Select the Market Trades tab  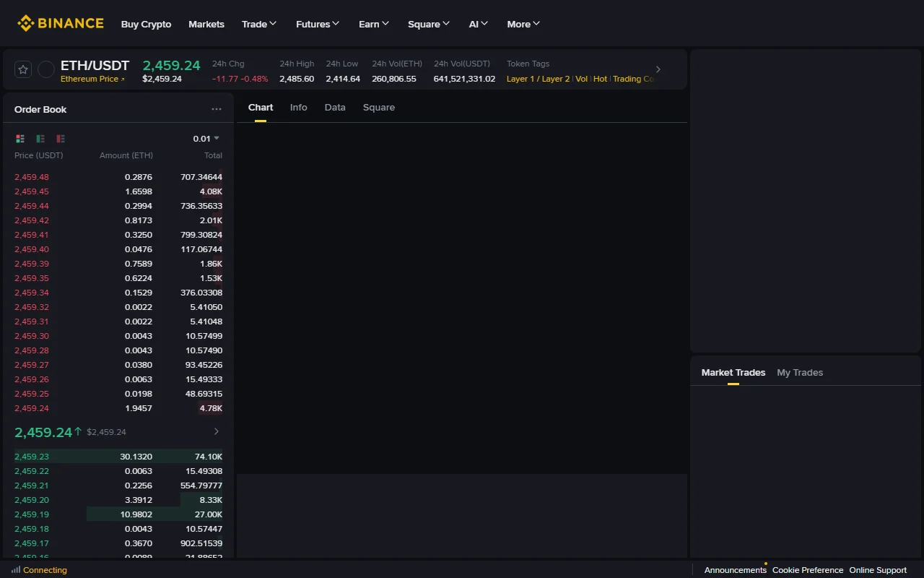[733, 372]
